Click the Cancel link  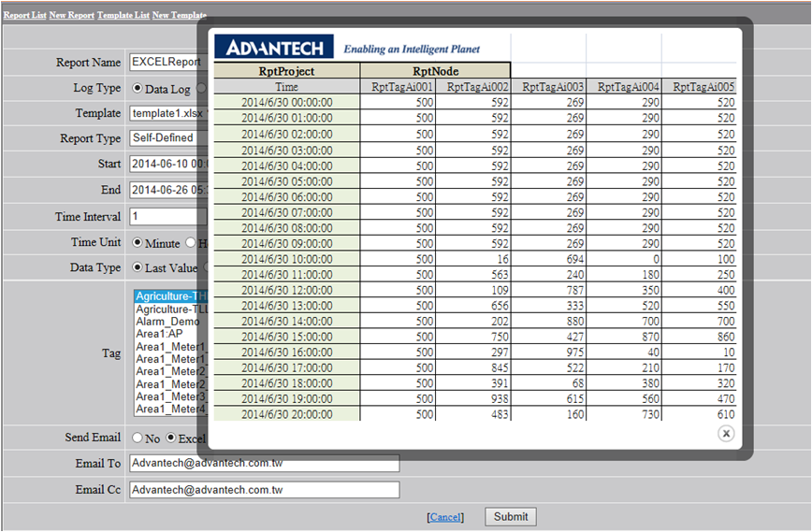(445, 517)
